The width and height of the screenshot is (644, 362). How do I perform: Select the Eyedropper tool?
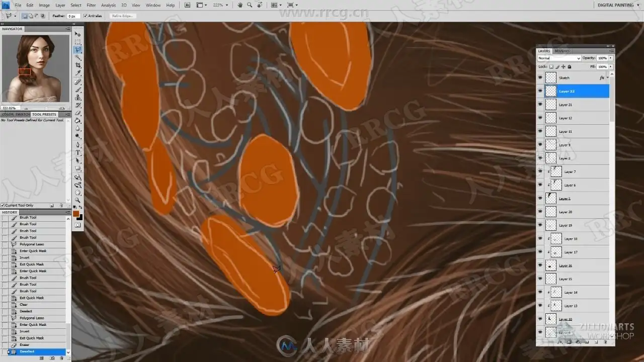78,73
